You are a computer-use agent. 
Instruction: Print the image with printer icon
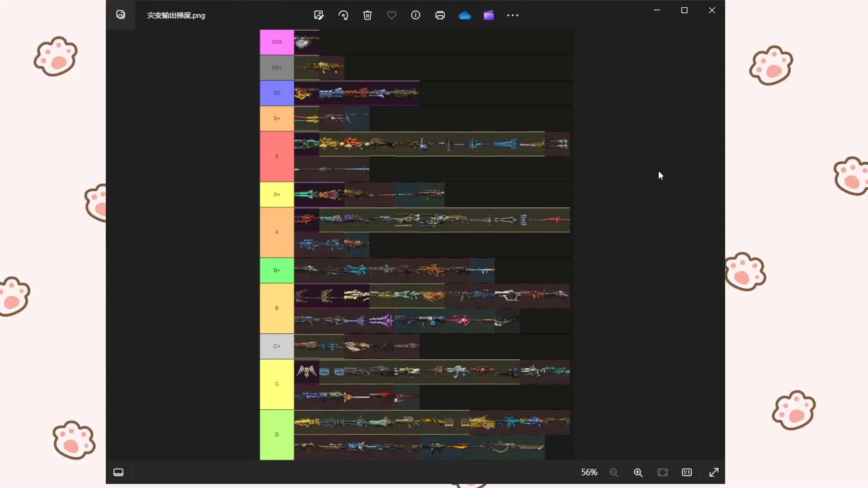click(440, 15)
